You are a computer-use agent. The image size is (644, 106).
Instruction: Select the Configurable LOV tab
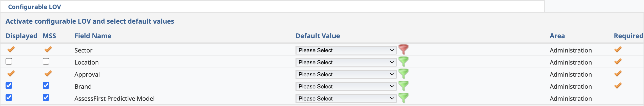[35, 7]
